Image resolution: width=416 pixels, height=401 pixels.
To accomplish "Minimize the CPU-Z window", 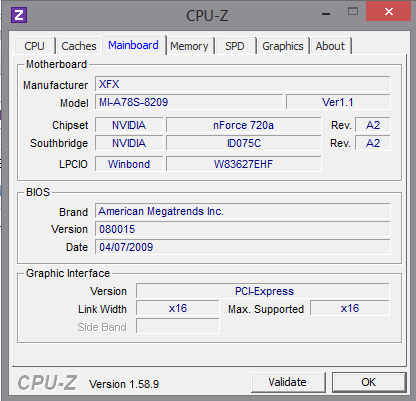I will pyautogui.click(x=326, y=13).
